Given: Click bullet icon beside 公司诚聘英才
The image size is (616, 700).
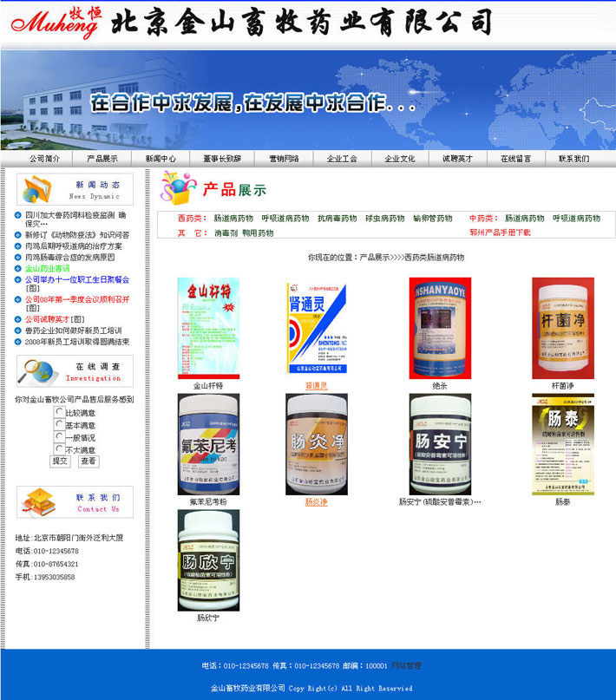Looking at the screenshot, I should click(x=18, y=319).
